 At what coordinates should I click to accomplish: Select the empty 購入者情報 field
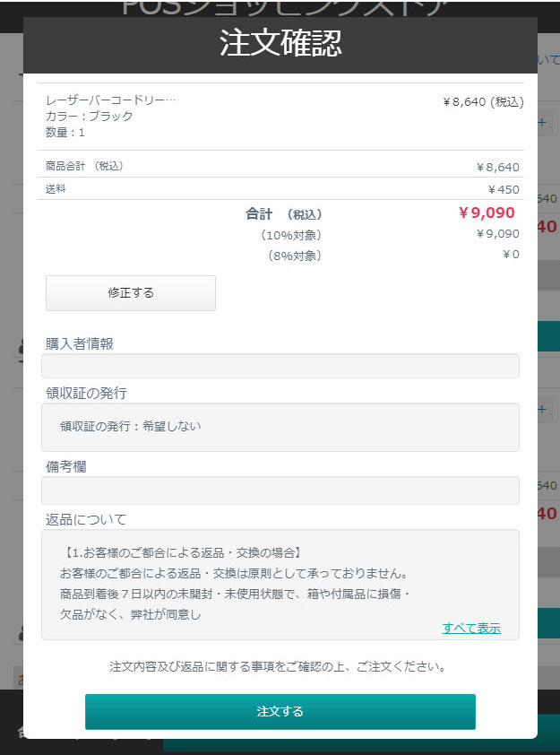280,366
